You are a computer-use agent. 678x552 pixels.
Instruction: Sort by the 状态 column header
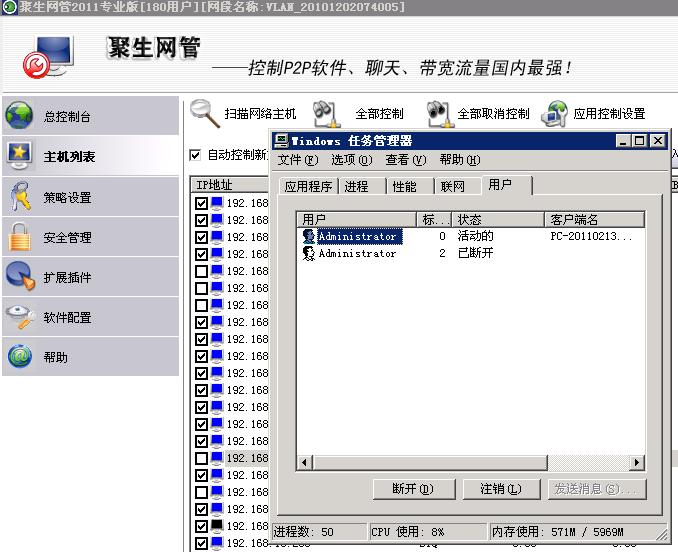click(498, 220)
